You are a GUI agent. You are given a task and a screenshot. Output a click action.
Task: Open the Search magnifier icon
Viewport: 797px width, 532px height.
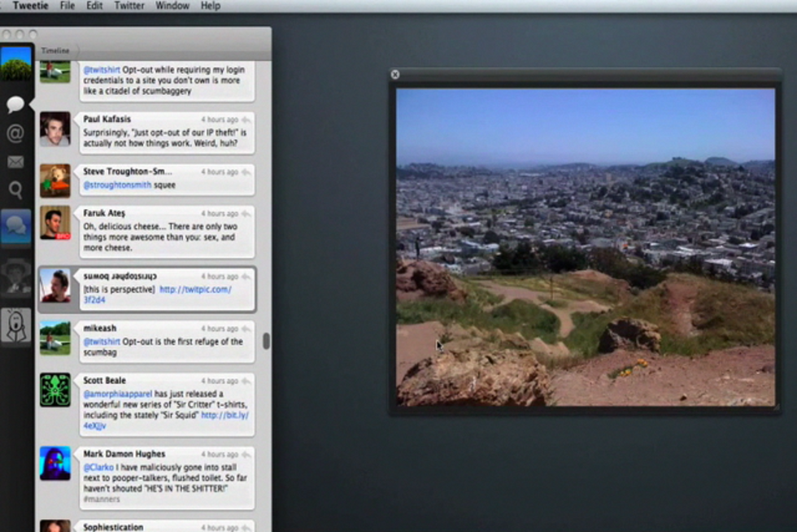pyautogui.click(x=15, y=190)
